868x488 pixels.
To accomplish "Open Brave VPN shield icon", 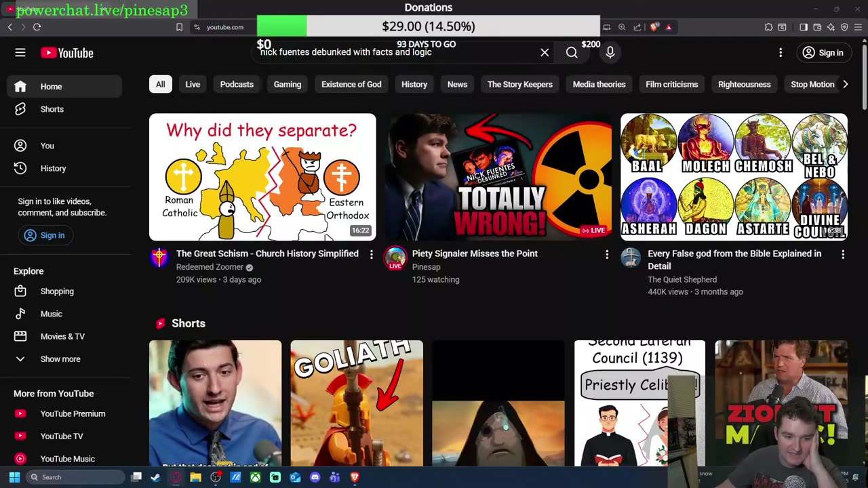I will pyautogui.click(x=844, y=27).
